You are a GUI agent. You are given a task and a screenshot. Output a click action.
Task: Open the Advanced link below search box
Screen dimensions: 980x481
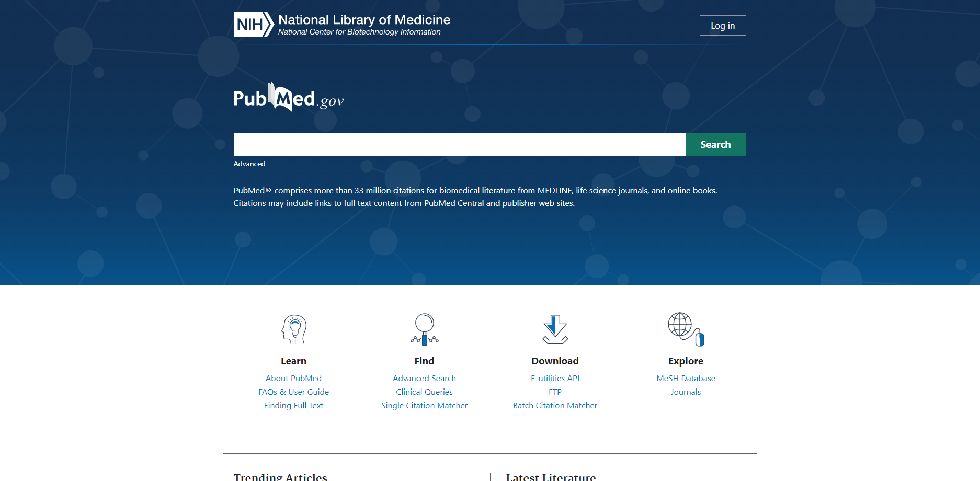[x=249, y=164]
